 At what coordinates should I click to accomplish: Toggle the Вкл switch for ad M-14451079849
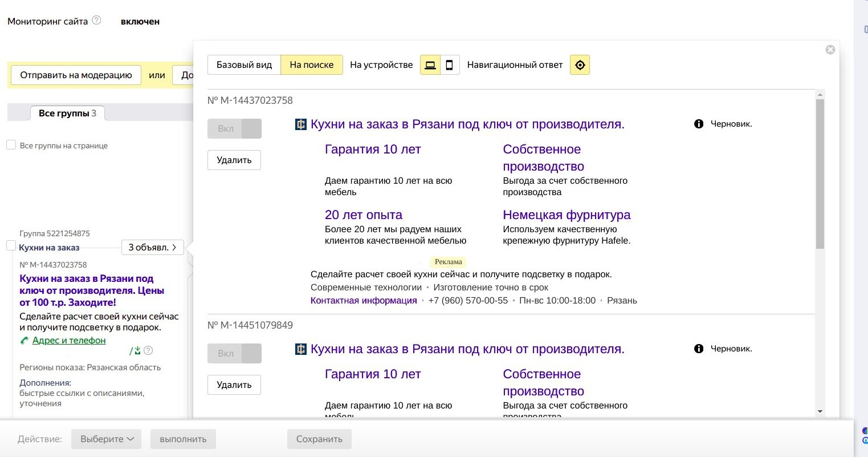(234, 354)
